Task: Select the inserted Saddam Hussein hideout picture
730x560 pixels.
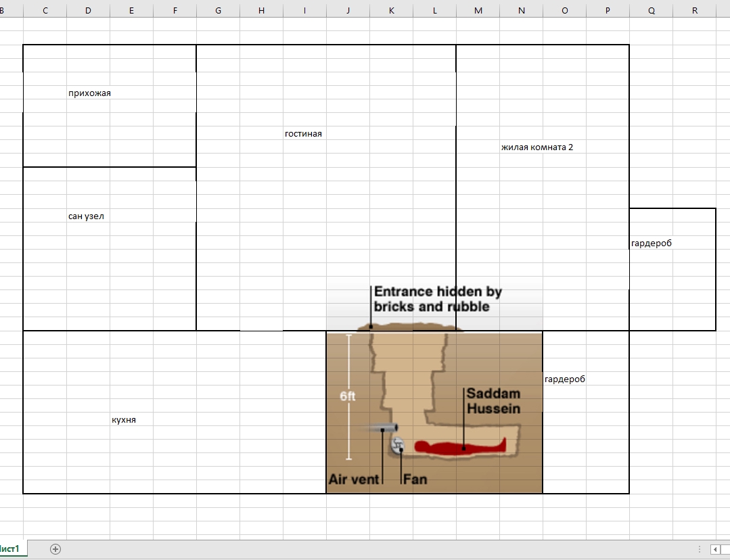Action: pyautogui.click(x=434, y=388)
